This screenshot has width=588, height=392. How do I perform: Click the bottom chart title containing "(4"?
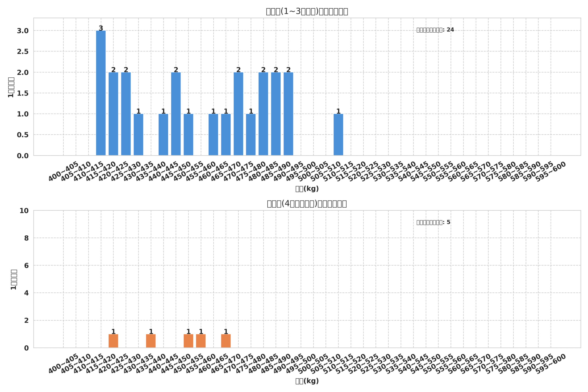[307, 204]
